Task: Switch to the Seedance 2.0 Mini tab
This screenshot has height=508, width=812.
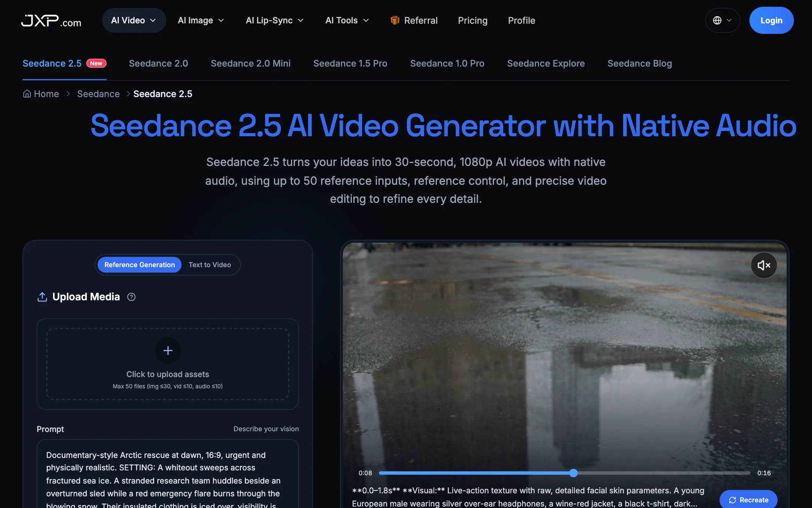Action: tap(250, 63)
